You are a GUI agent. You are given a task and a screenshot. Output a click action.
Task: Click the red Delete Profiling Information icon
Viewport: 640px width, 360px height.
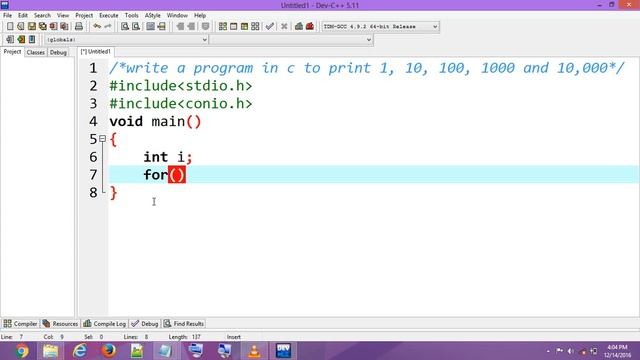(310, 27)
